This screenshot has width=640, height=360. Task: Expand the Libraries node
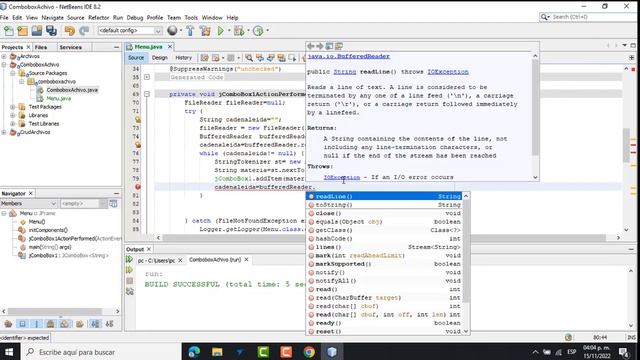point(13,116)
